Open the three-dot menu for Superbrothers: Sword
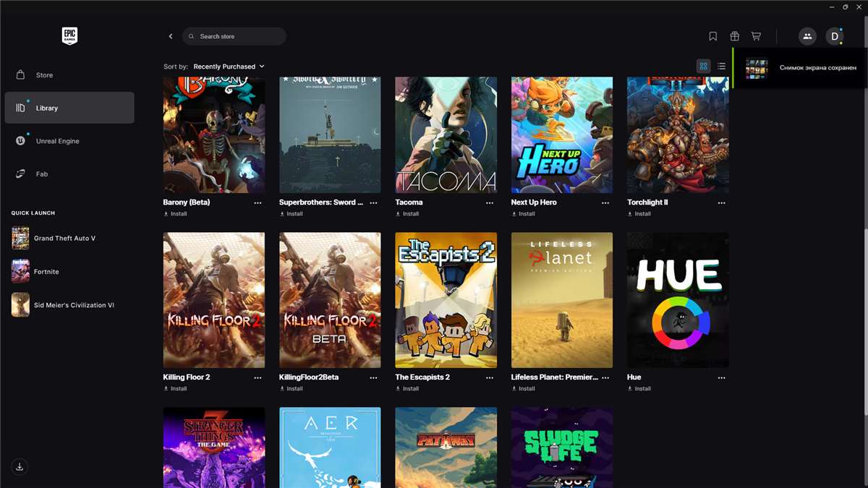The image size is (868, 488). (x=374, y=203)
